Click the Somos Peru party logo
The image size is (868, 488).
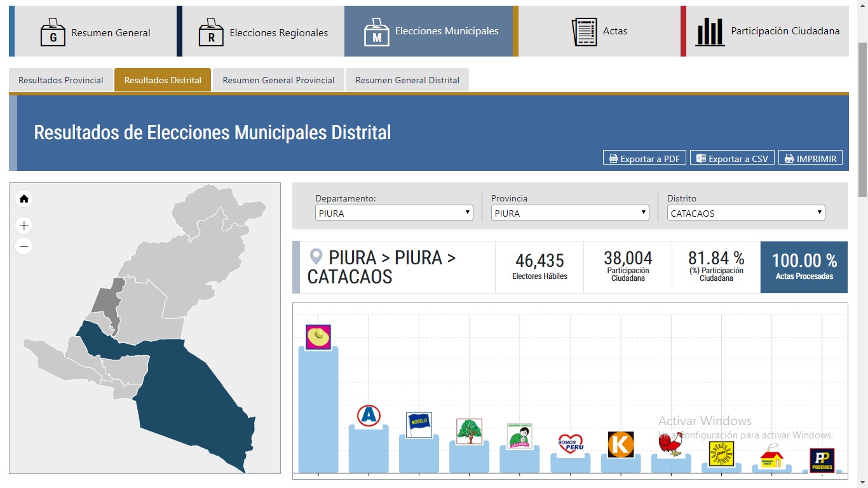(570, 444)
